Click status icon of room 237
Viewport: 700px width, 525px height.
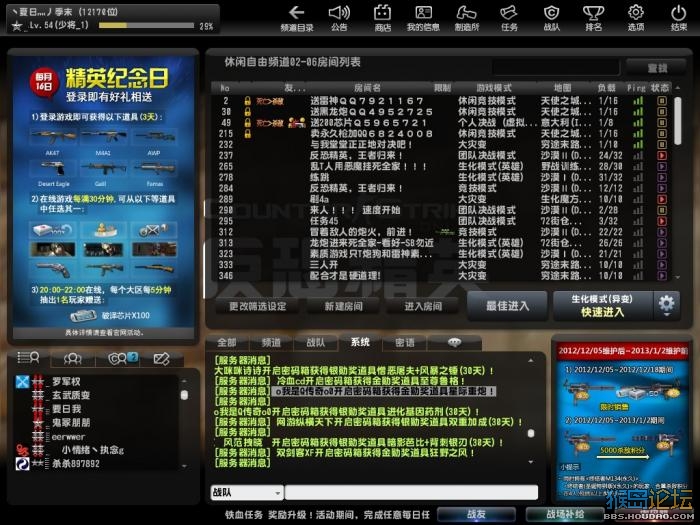pos(662,155)
